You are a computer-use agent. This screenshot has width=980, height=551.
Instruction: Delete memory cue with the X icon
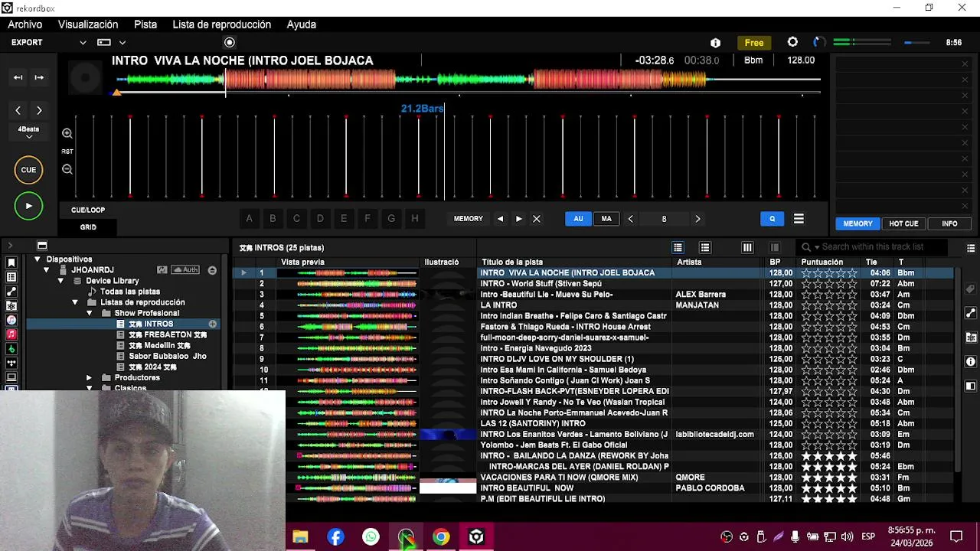pos(537,219)
